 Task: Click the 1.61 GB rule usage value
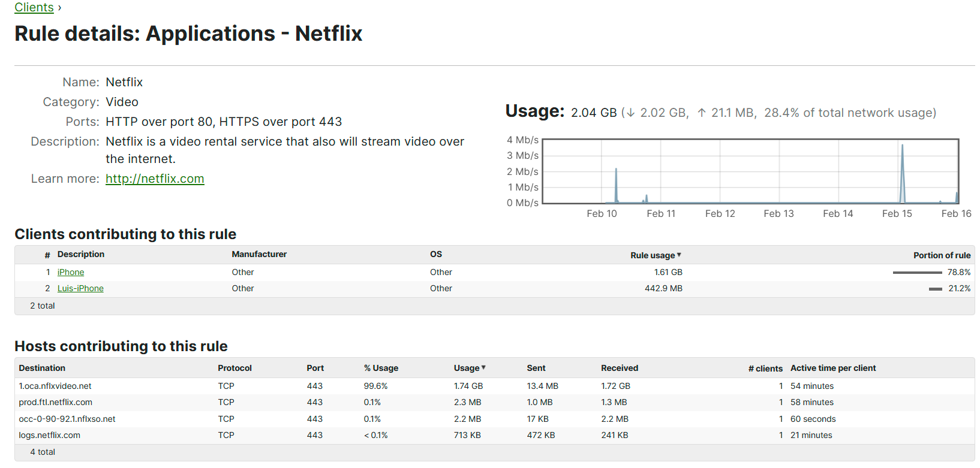click(668, 272)
